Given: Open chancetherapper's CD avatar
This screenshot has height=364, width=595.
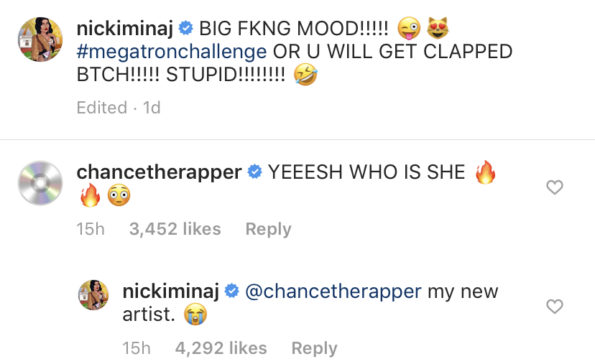Looking at the screenshot, I should tap(40, 183).
